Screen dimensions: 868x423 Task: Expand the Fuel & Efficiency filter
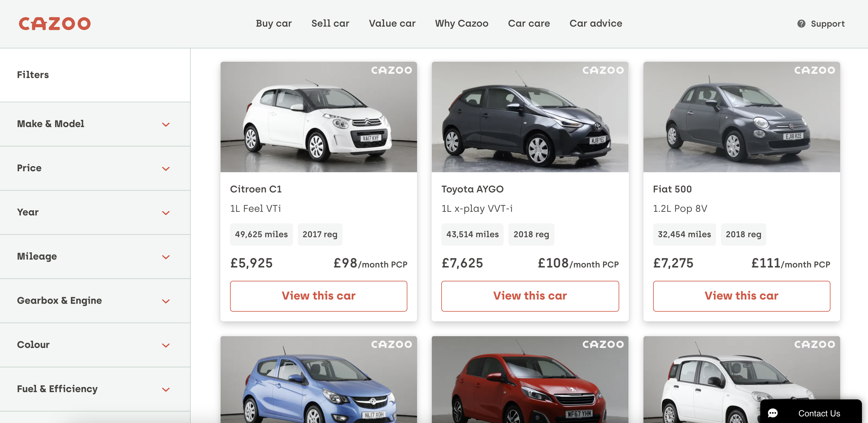[x=95, y=389]
